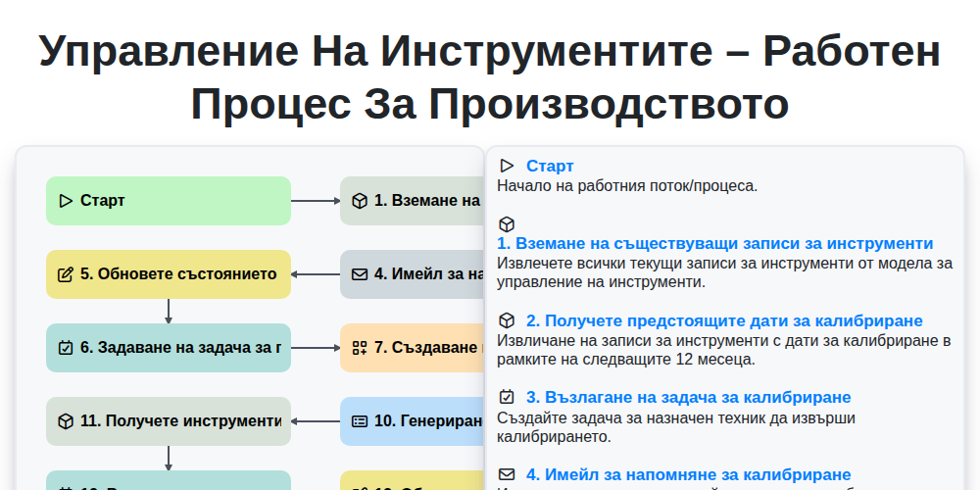Click the envelope icon in node 4. Имейл за на
This screenshot has height=490, width=980.
click(x=360, y=274)
